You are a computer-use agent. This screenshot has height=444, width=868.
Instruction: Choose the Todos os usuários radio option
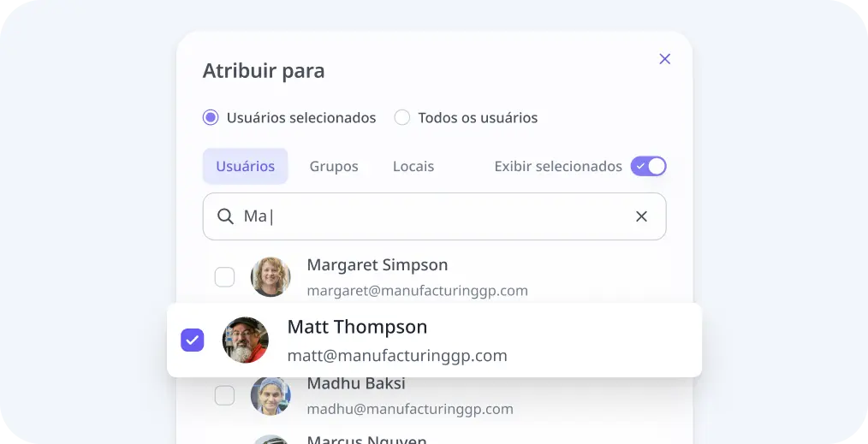coord(402,118)
